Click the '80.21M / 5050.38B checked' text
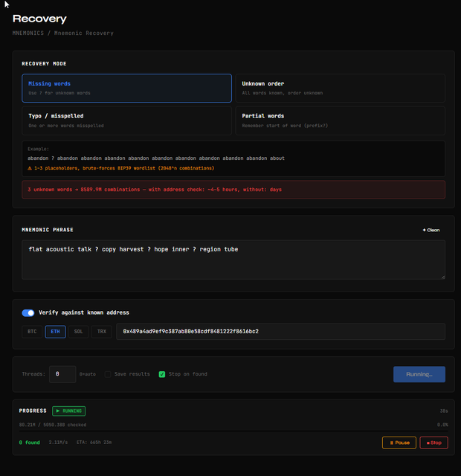Image resolution: width=461 pixels, height=476 pixels. coord(53,425)
